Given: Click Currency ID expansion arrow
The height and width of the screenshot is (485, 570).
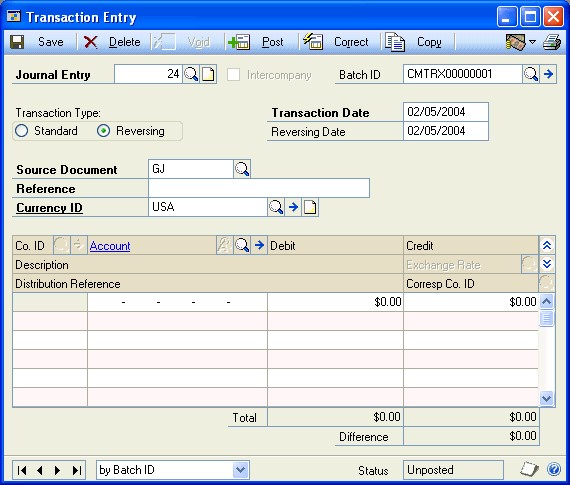Looking at the screenshot, I should (x=293, y=207).
